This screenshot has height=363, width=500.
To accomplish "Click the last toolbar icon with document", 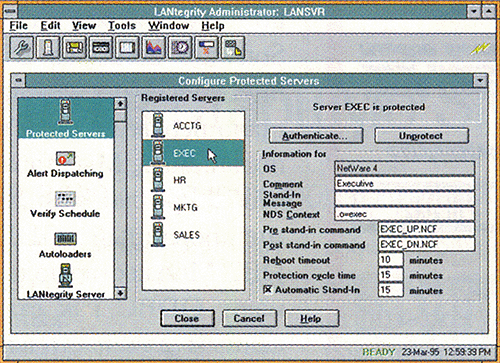I will pos(233,48).
